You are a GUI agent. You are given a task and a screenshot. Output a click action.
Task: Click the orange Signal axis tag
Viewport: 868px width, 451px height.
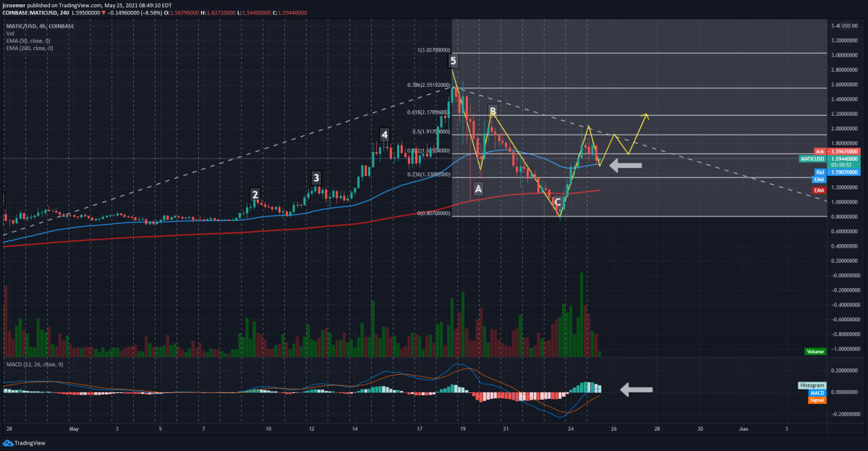pos(816,400)
